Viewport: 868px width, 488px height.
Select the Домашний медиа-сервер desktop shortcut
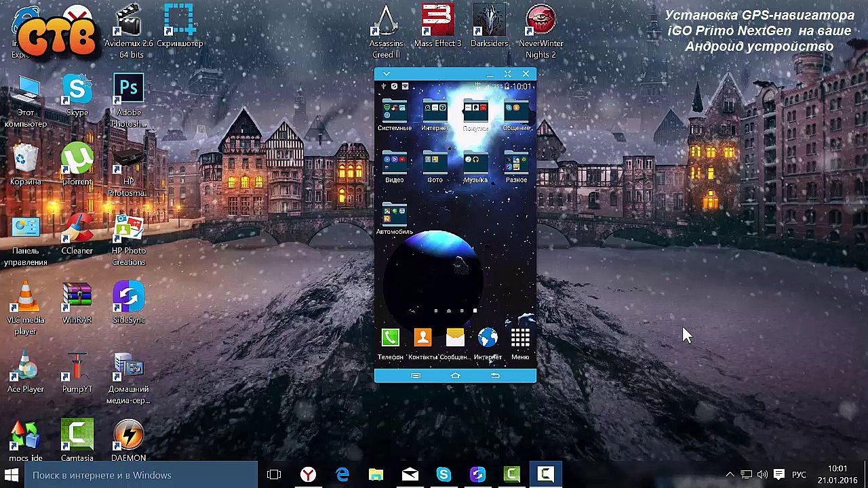click(128, 378)
